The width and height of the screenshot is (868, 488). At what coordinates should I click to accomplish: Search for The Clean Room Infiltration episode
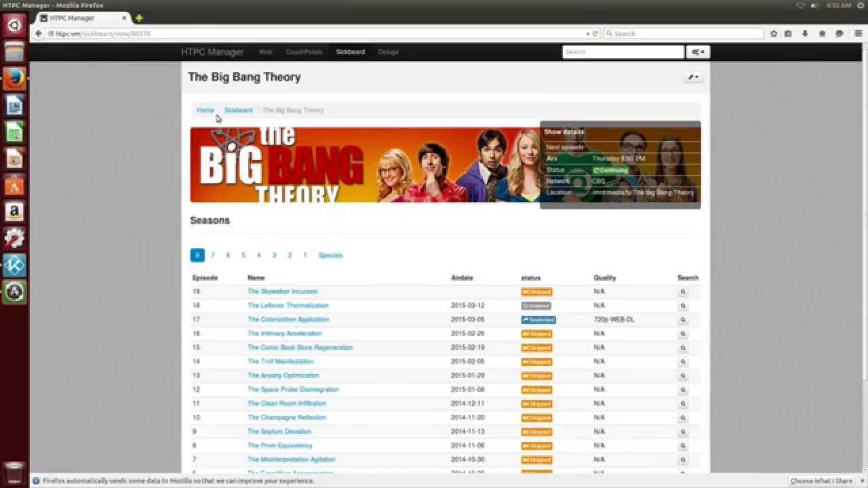683,404
